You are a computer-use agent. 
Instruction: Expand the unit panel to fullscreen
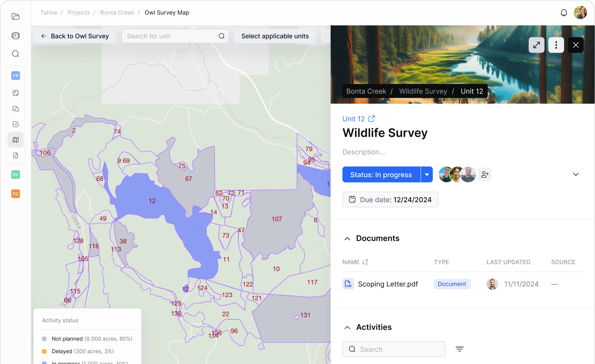coord(536,45)
